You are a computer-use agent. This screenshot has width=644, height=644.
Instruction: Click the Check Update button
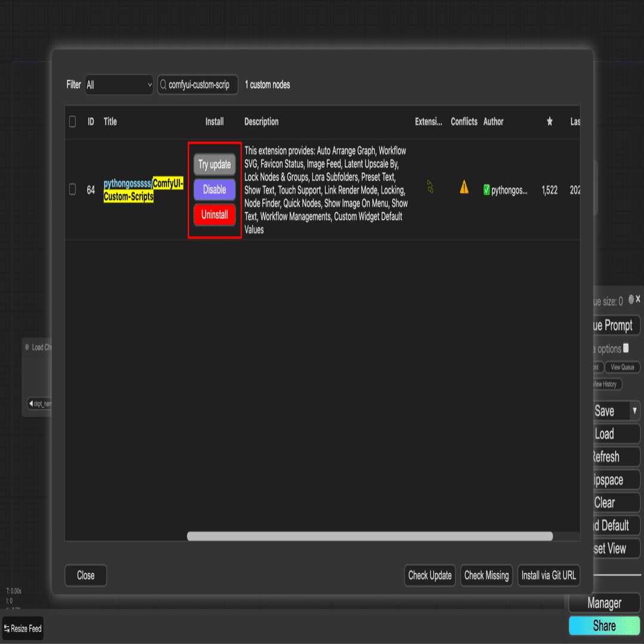[x=429, y=575]
